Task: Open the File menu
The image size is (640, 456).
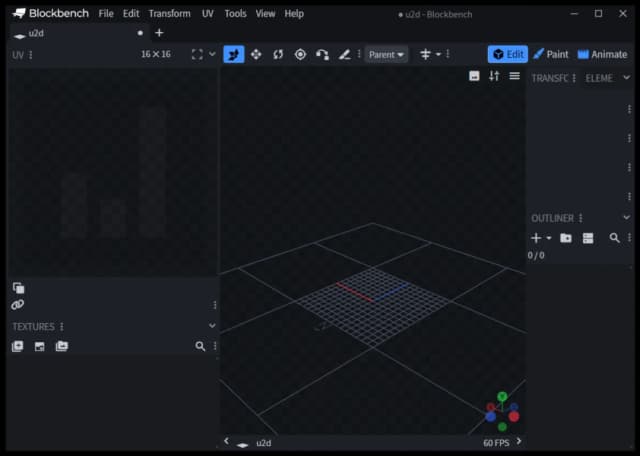Action: [106, 14]
